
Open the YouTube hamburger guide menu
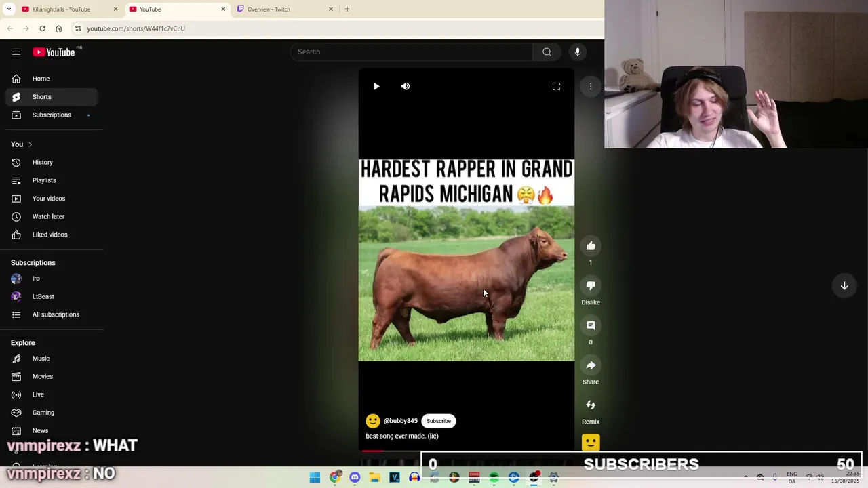[x=16, y=52]
